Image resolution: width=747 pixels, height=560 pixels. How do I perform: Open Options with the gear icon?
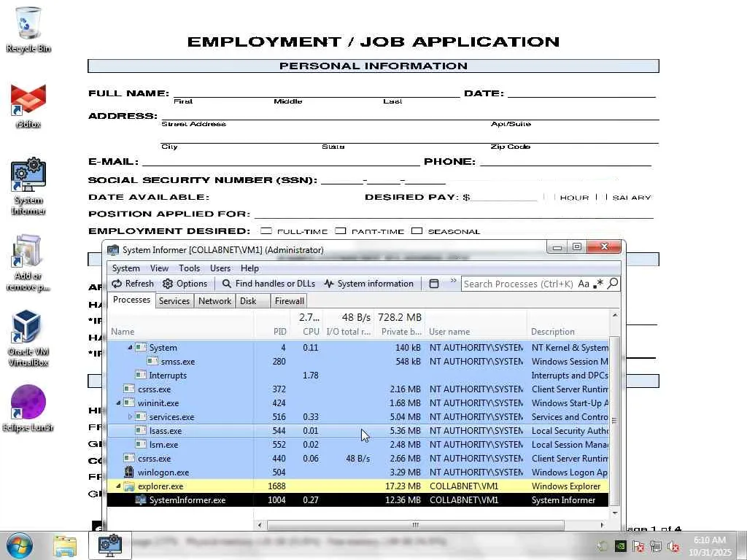(185, 284)
